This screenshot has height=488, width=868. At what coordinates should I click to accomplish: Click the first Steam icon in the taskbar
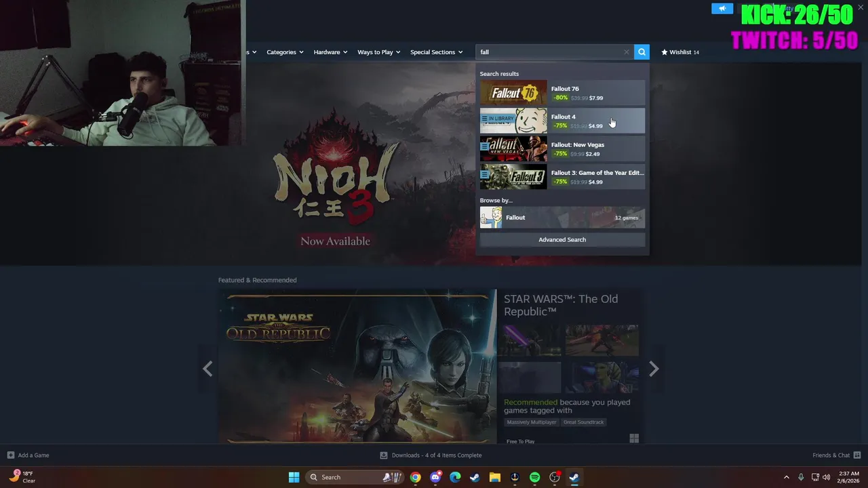tap(475, 477)
